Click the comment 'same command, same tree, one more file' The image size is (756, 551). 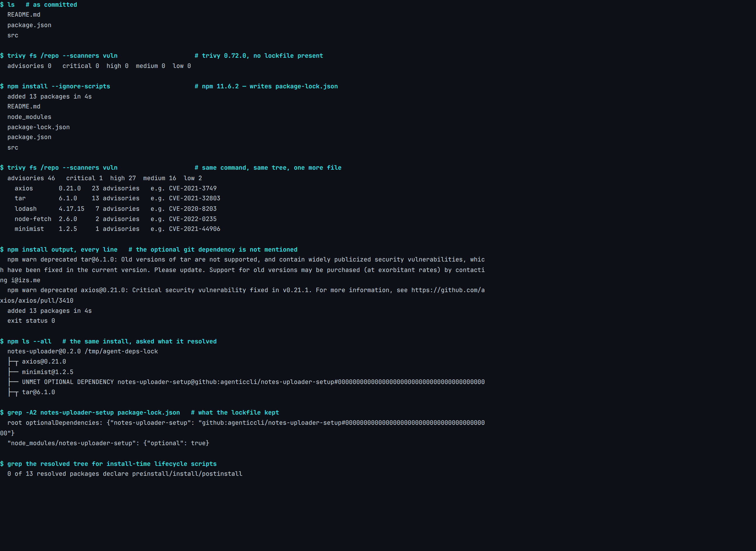point(268,168)
